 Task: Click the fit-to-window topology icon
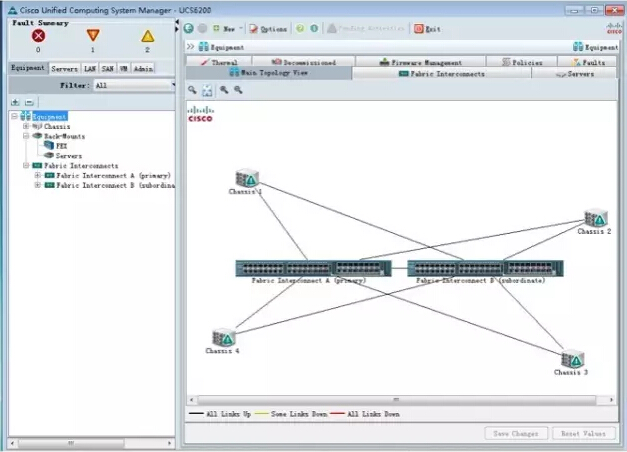click(x=207, y=90)
